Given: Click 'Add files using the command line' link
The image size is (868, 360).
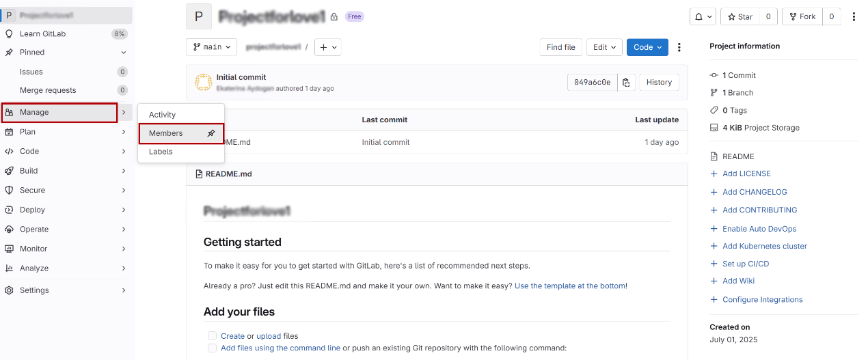Looking at the screenshot, I should [x=280, y=348].
